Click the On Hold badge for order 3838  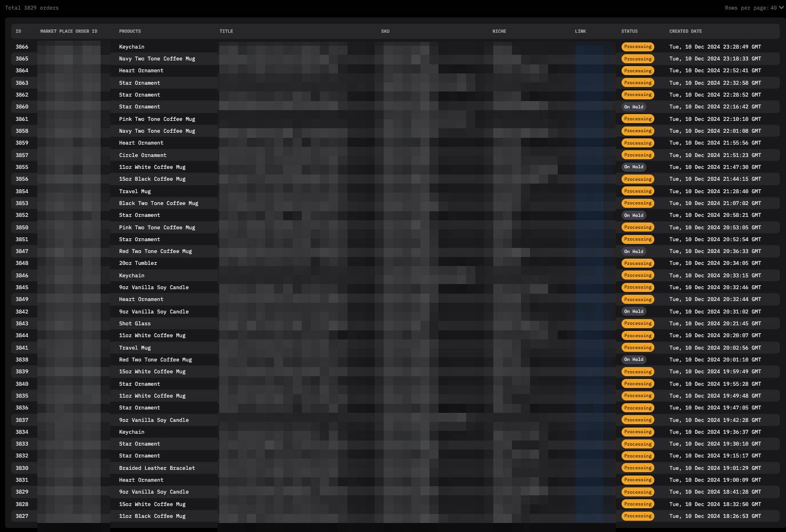point(633,360)
